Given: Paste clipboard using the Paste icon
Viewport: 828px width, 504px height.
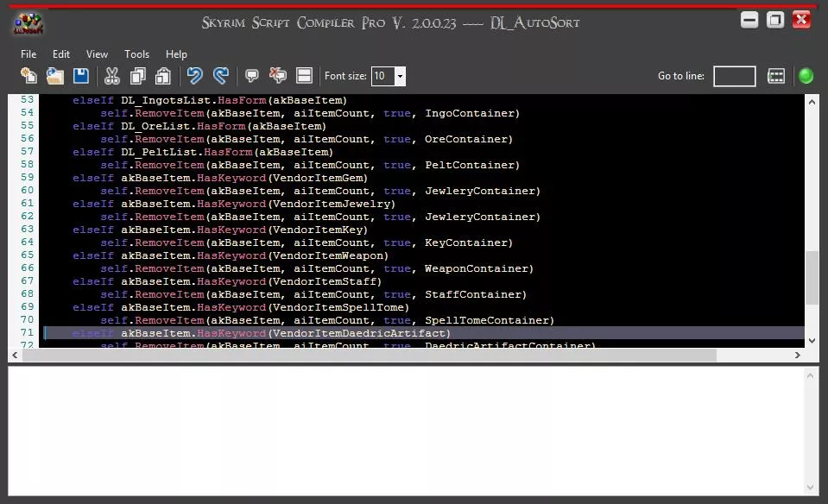Looking at the screenshot, I should [163, 76].
